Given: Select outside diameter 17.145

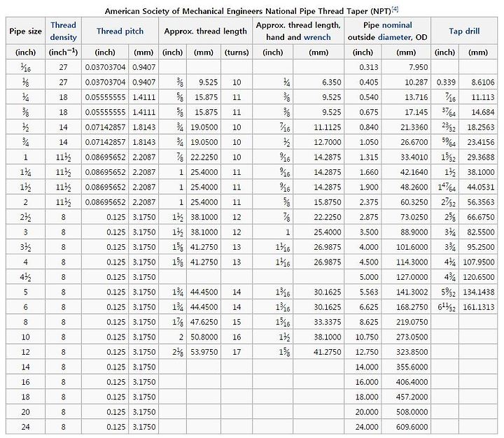Looking at the screenshot, I should tap(416, 112).
